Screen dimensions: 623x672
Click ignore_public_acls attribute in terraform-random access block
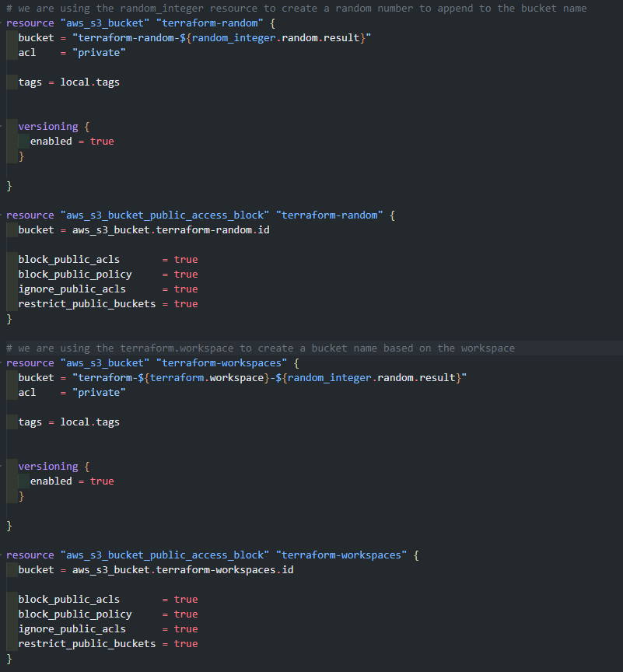tap(72, 289)
